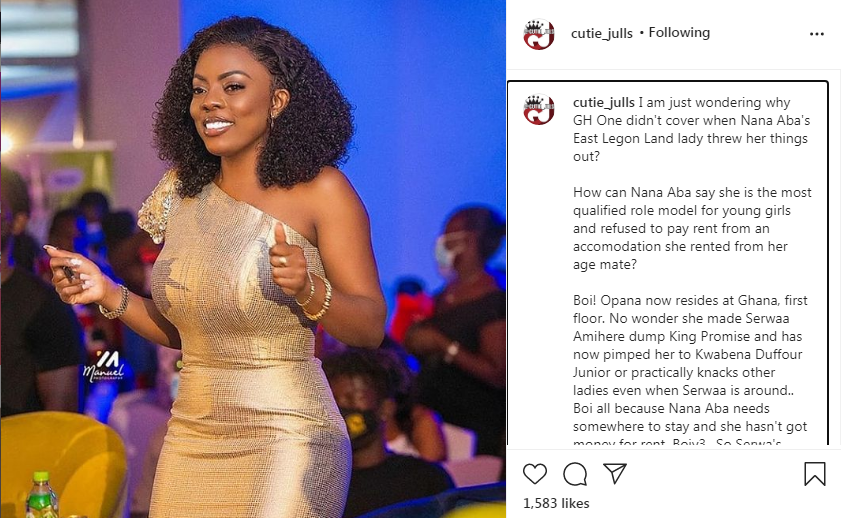Click the green bottle in the photo

tap(41, 494)
